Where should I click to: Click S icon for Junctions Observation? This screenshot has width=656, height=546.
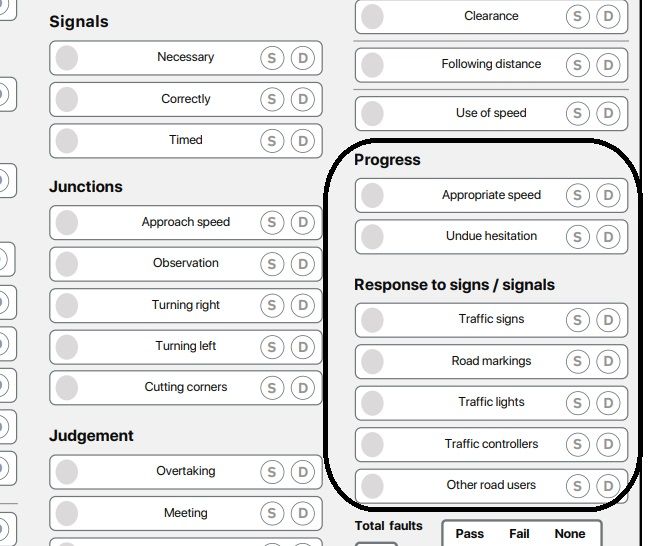point(272,264)
